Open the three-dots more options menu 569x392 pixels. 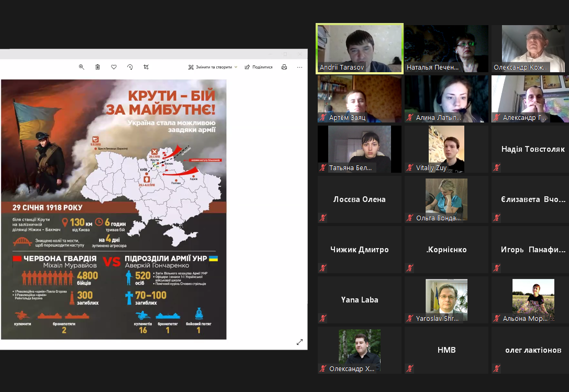[299, 67]
